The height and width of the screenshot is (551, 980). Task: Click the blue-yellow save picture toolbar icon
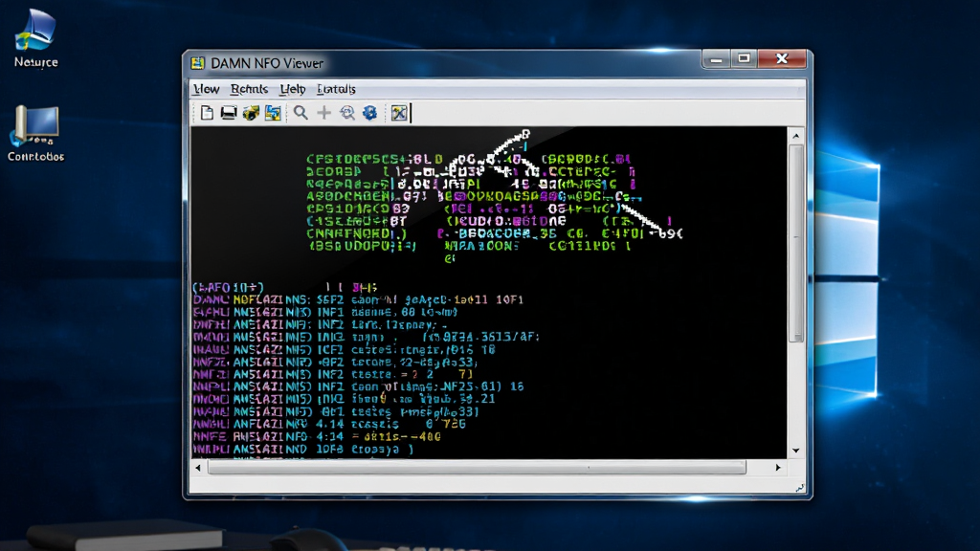coord(273,113)
